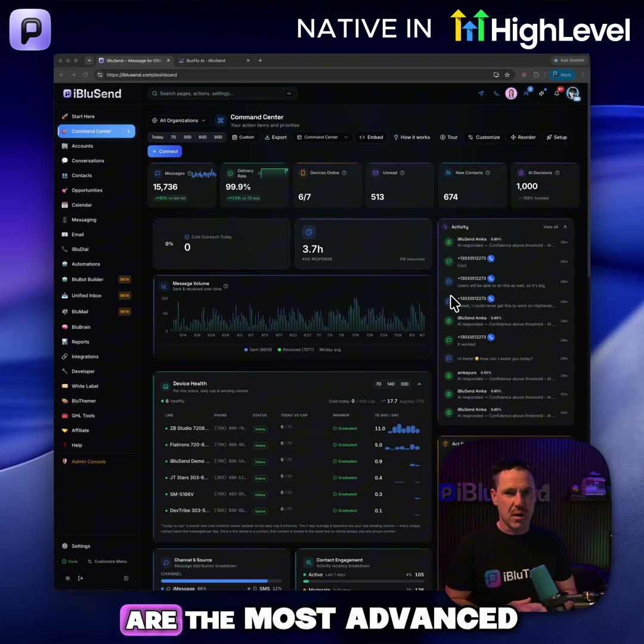Start the Tour
The width and height of the screenshot is (644, 644).
448,137
